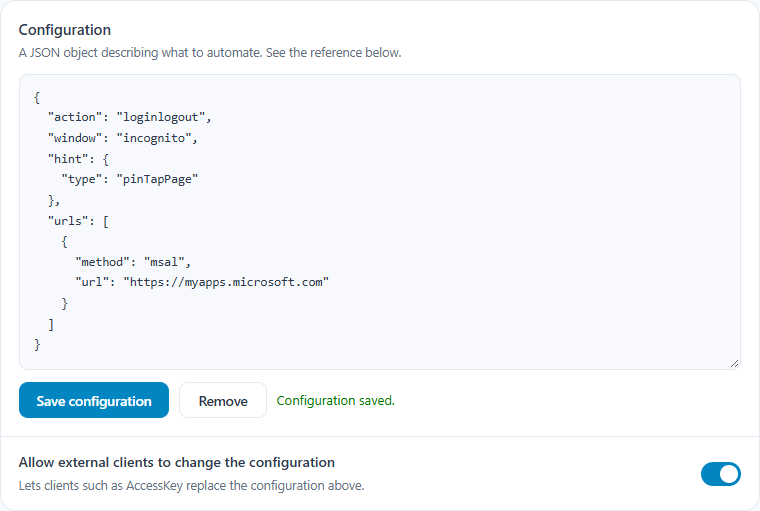Click inside the JSON configuration textarea
The height and width of the screenshot is (511, 760).
[x=380, y=222]
